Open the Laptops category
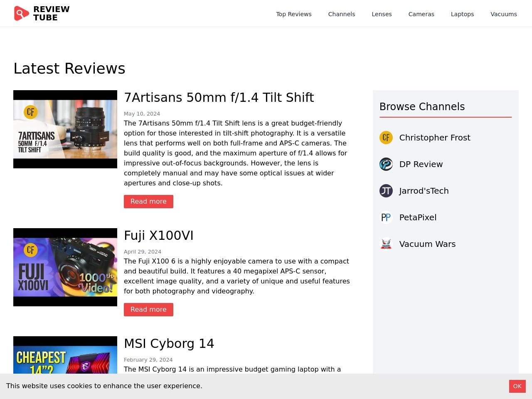532x399 pixels. click(462, 14)
